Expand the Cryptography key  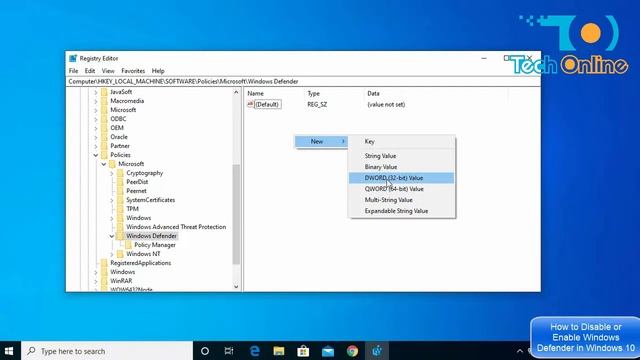click(112, 173)
